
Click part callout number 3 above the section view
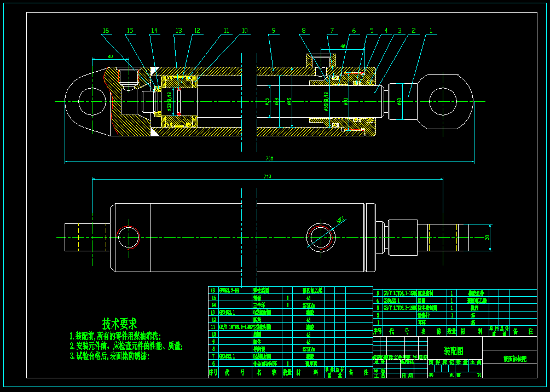pyautogui.click(x=399, y=31)
